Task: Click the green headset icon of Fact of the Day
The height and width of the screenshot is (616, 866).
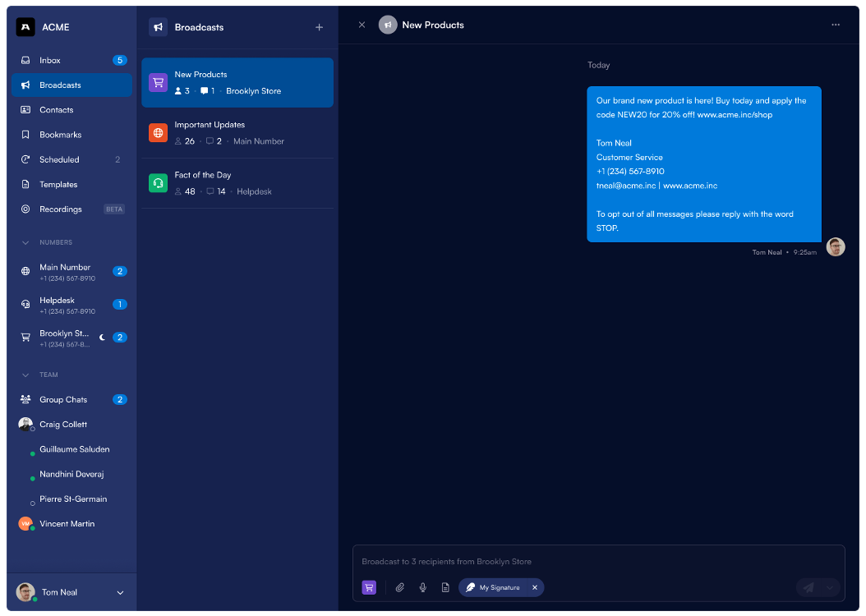Action: click(x=158, y=182)
